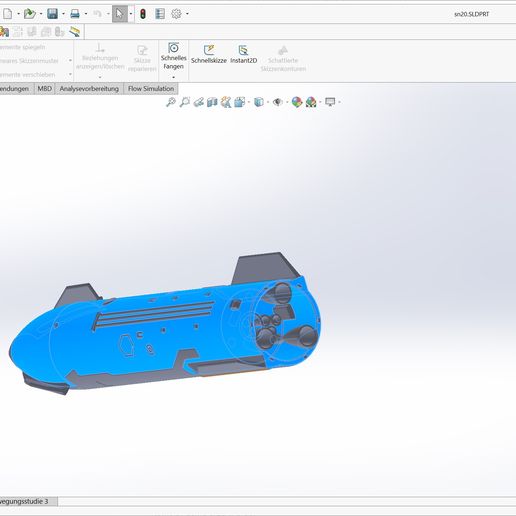Click Zoom to Fit magnifier icon

pyautogui.click(x=171, y=102)
